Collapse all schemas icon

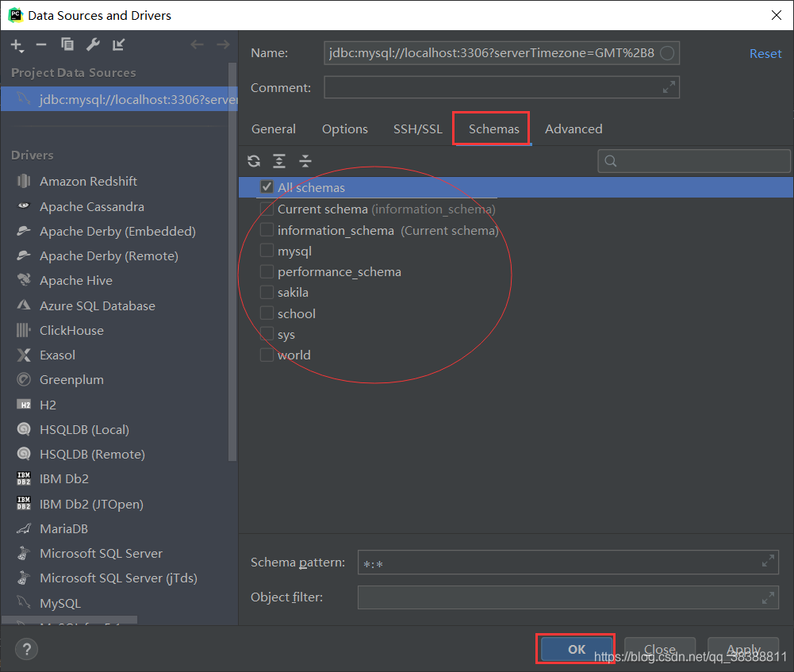[x=305, y=161]
